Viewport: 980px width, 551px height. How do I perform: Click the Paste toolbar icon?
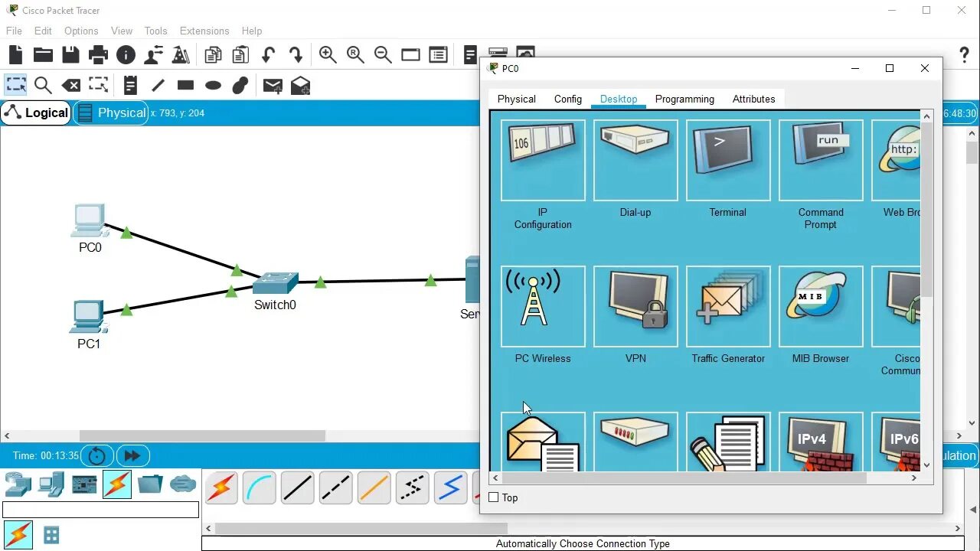tap(240, 54)
